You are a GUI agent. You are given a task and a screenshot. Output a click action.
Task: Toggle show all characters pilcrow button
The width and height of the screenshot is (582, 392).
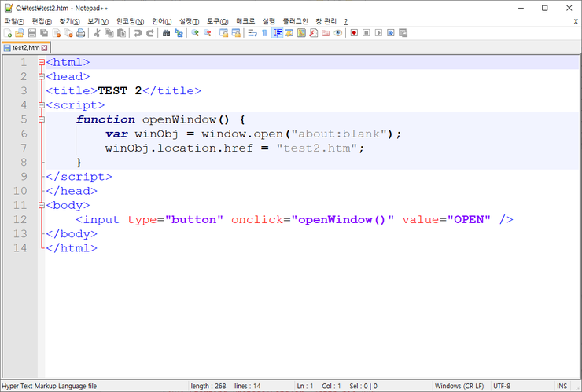[264, 33]
